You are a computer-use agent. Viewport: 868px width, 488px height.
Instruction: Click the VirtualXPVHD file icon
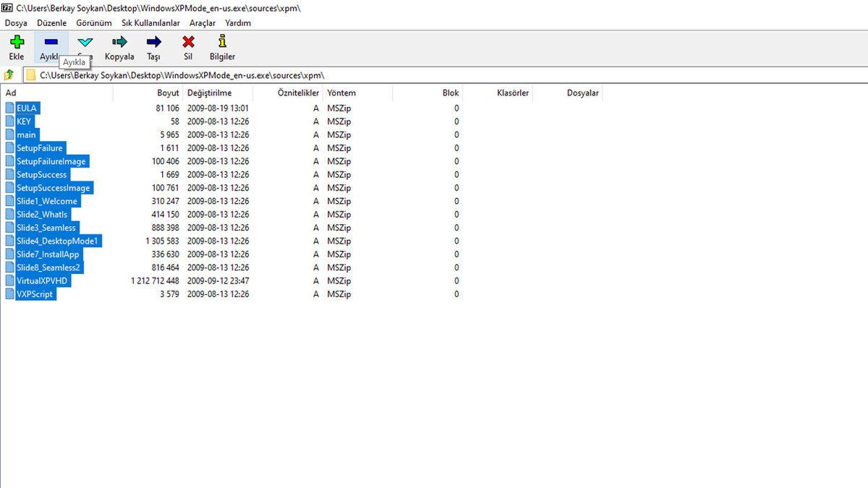(x=10, y=281)
